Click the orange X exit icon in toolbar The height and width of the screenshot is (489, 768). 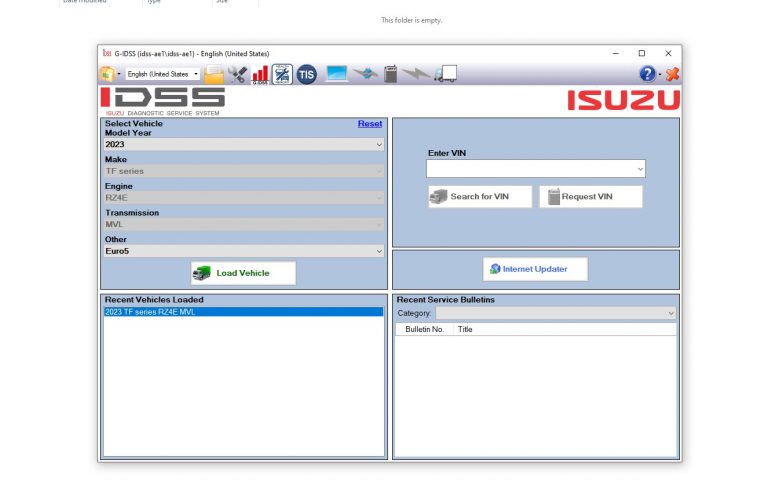point(672,74)
